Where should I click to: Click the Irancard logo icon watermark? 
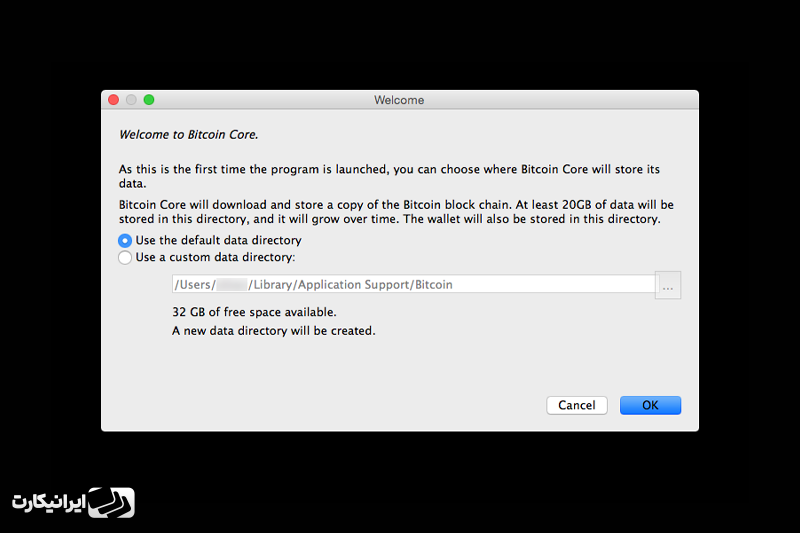111,502
